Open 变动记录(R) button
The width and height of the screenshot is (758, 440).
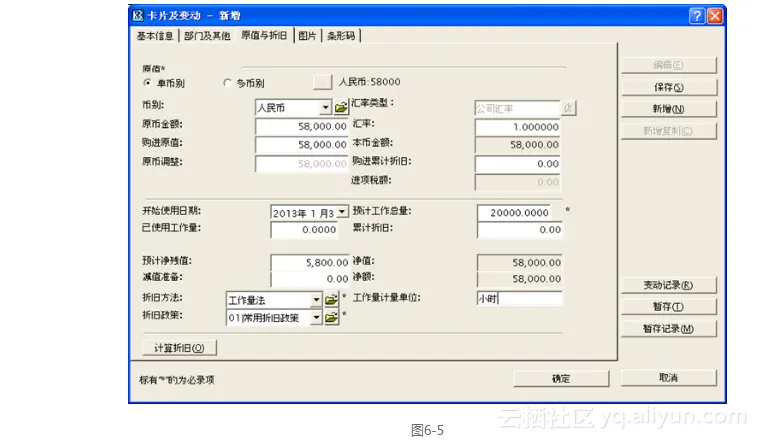[669, 285]
